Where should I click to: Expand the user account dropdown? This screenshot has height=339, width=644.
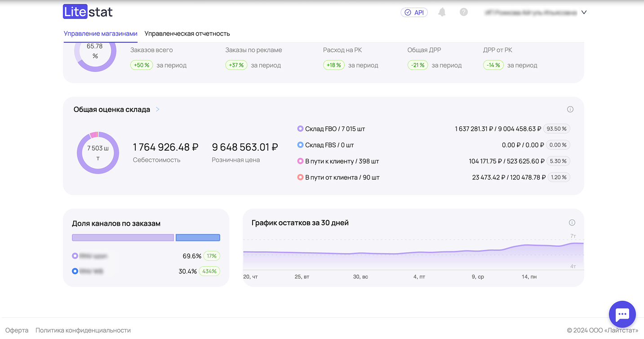point(583,13)
